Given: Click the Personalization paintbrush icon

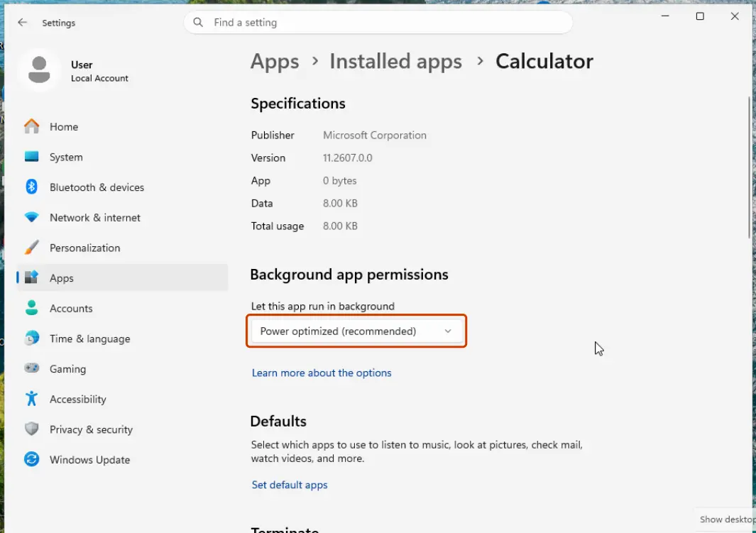Looking at the screenshot, I should (x=32, y=248).
